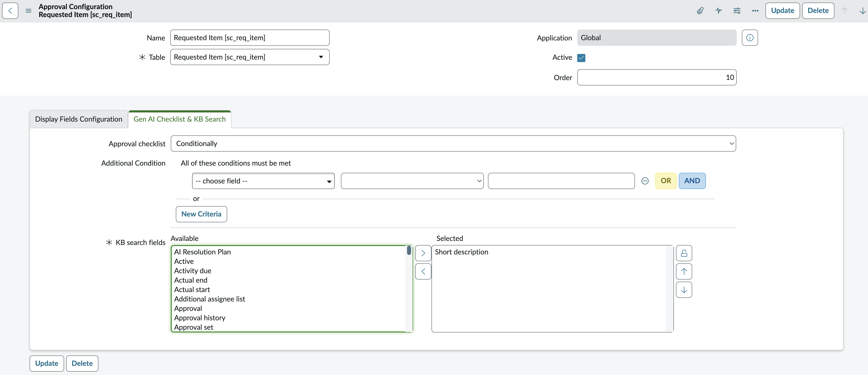Open the more options ellipsis menu
The width and height of the screenshot is (868, 375).
tap(755, 11)
